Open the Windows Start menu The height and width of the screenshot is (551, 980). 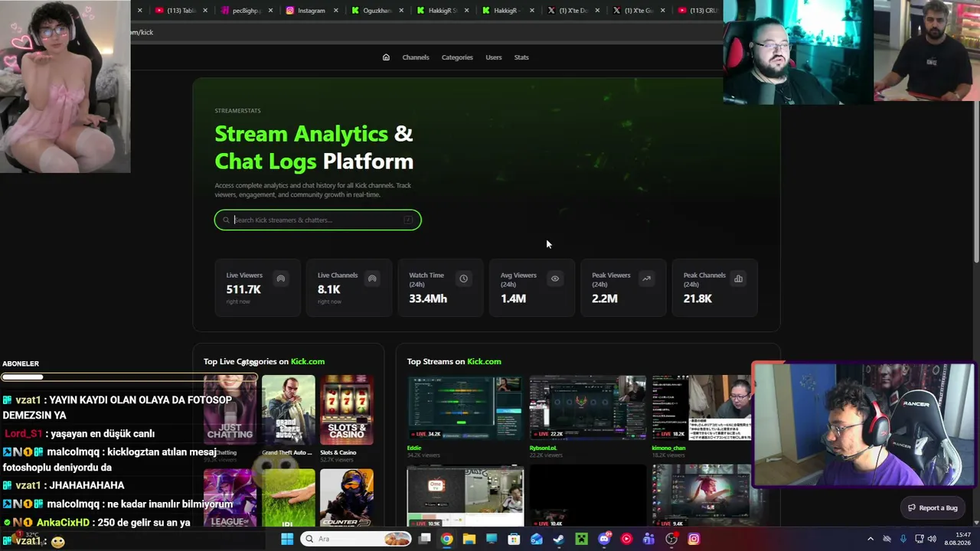287,539
